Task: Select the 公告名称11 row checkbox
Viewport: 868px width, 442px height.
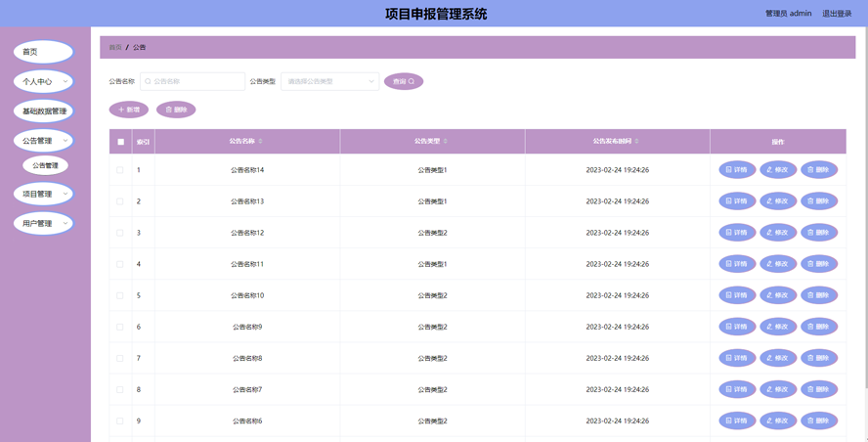Action: pyautogui.click(x=120, y=264)
